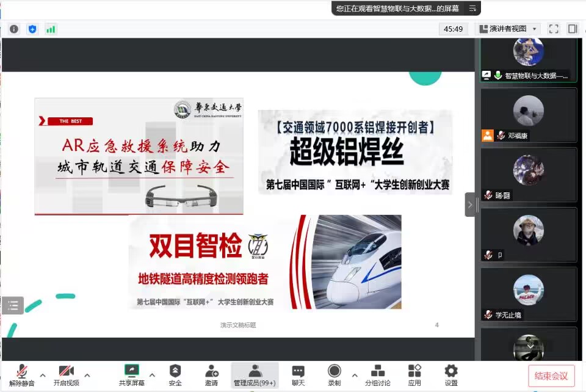This screenshot has width=586, height=392.
Task: Start recording with 录制 button
Action: click(335, 371)
